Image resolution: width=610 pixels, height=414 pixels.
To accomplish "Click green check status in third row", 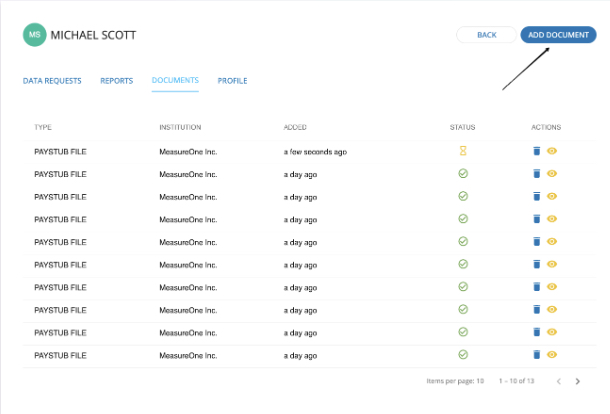I will (x=463, y=196).
